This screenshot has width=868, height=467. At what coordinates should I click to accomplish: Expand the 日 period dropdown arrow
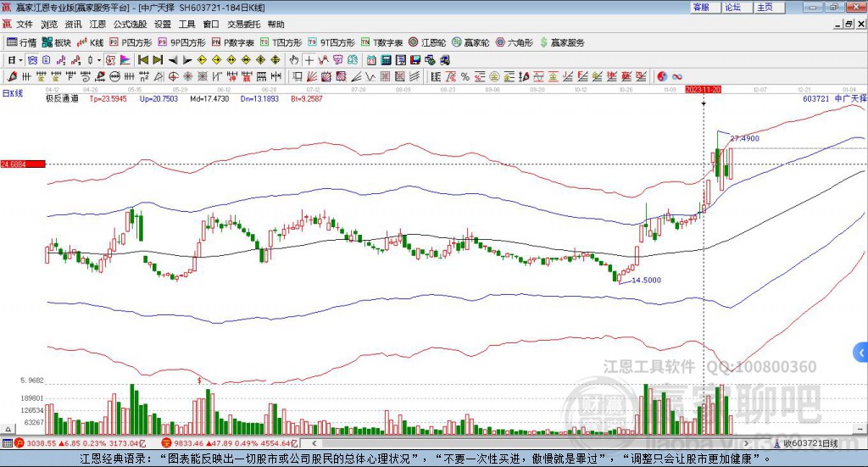[x=20, y=60]
